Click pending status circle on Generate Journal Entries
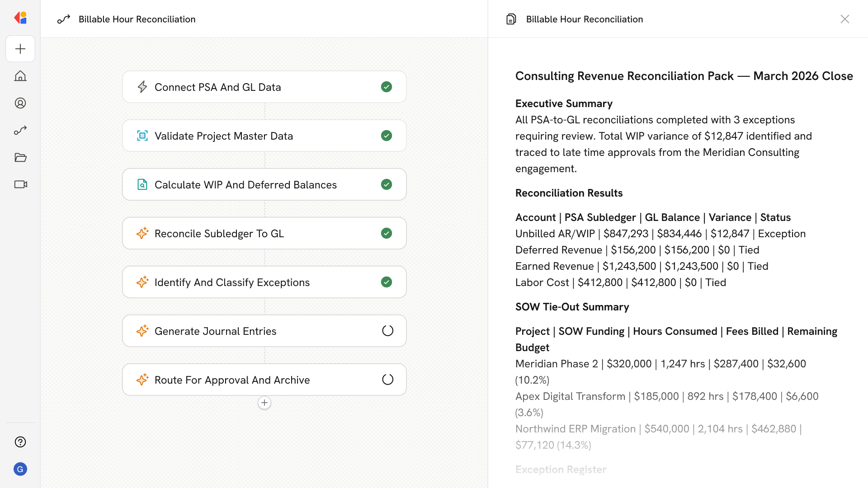The image size is (868, 488). pyautogui.click(x=387, y=331)
